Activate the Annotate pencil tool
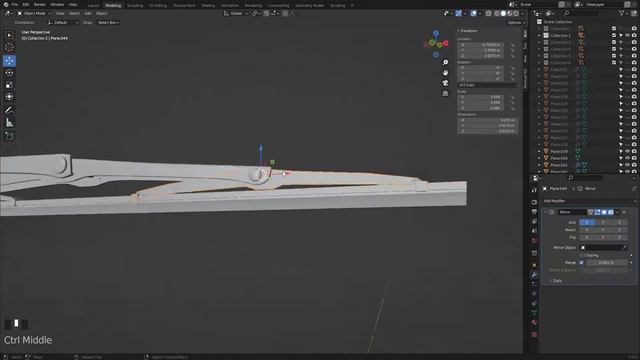This screenshot has height=360, width=640. click(9, 110)
